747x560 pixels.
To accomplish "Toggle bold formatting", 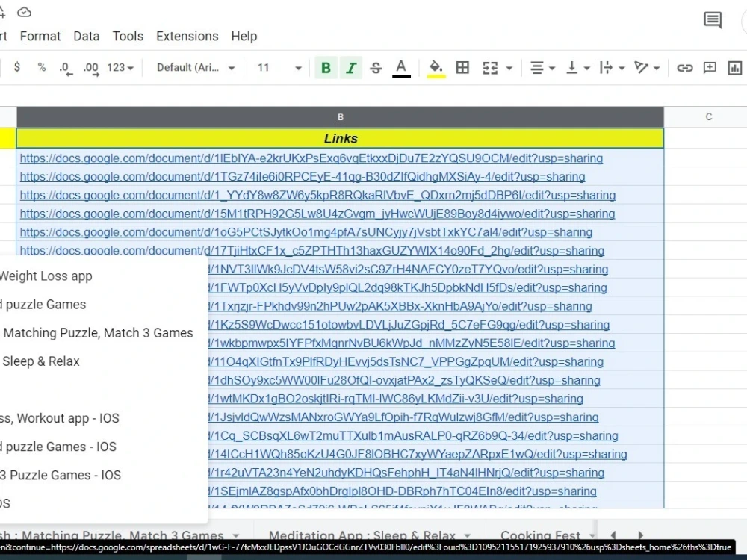I will coord(326,68).
